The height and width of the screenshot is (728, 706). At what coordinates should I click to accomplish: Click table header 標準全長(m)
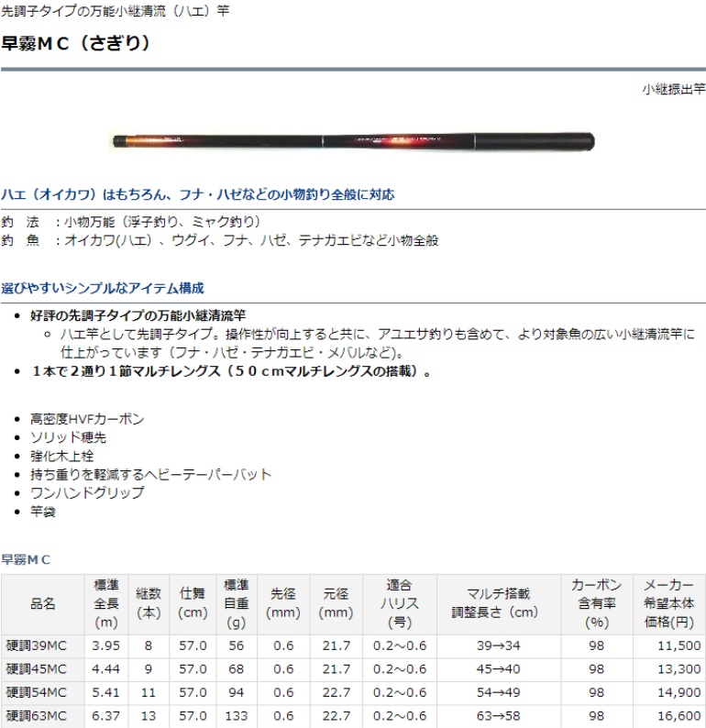coord(106,603)
